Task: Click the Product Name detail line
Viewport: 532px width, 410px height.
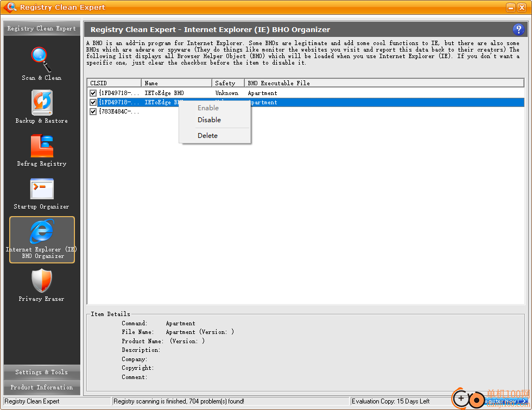Action: click(x=163, y=341)
